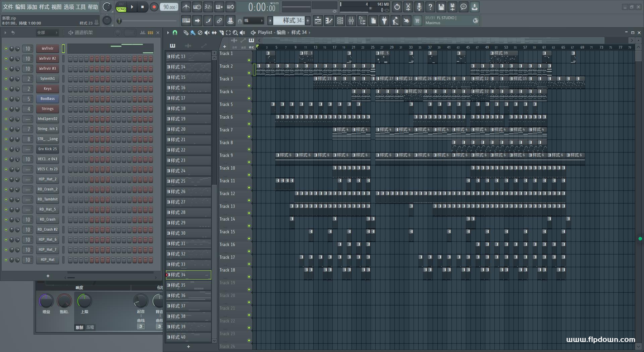Select the Mute tool in Playlist

tap(207, 33)
